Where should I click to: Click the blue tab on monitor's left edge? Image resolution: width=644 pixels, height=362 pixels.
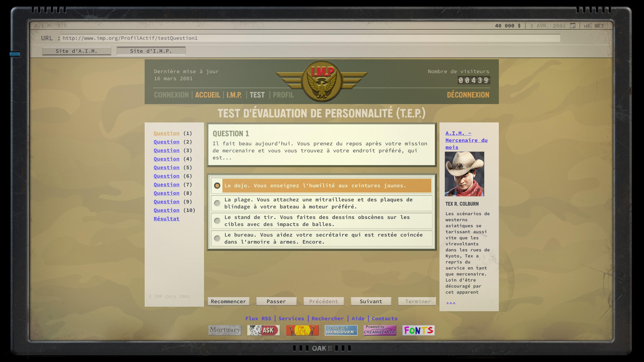15,54
